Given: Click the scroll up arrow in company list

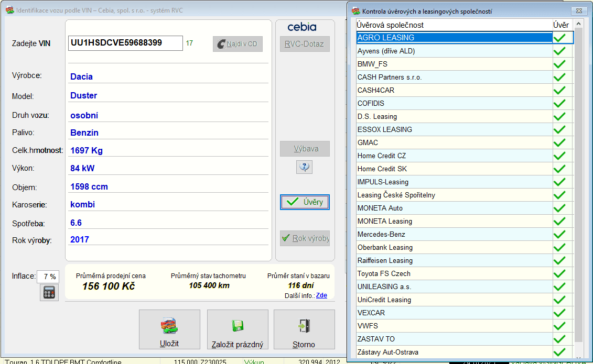Looking at the screenshot, I should click(x=578, y=24).
